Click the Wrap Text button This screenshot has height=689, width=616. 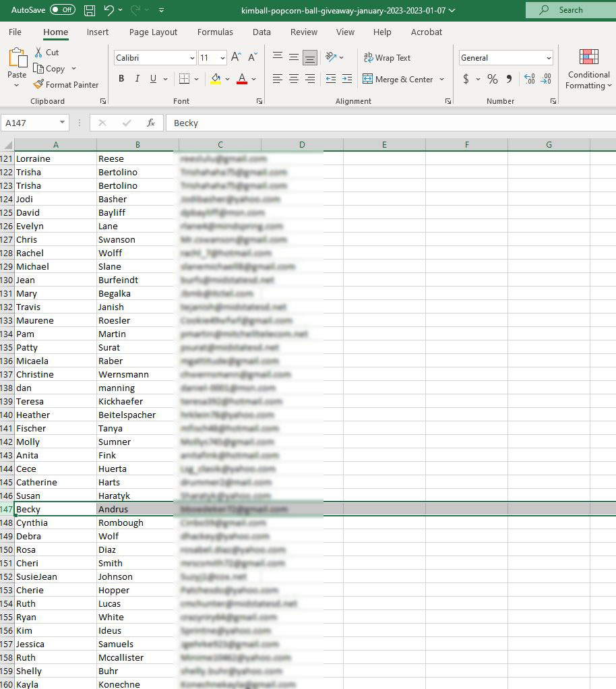[387, 58]
